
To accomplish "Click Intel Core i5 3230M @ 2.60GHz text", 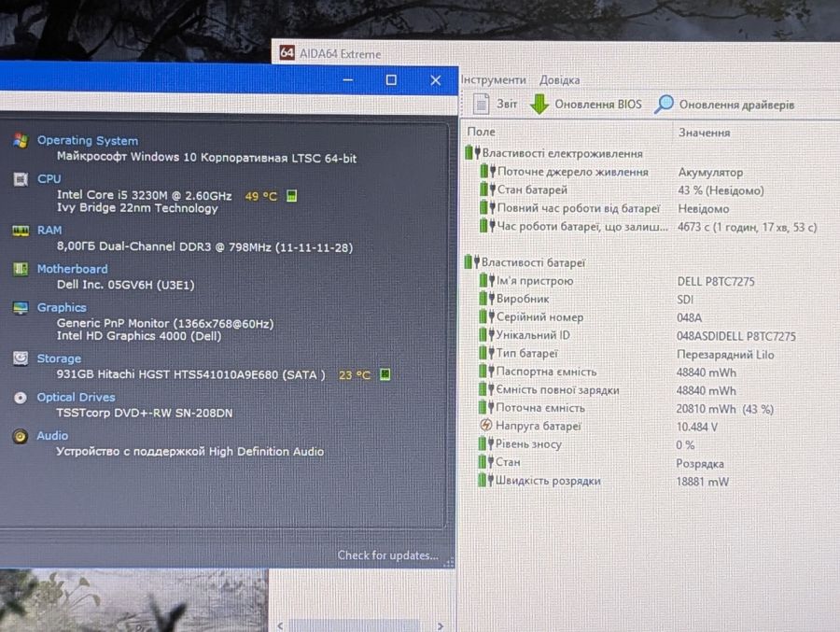I will 144,195.
